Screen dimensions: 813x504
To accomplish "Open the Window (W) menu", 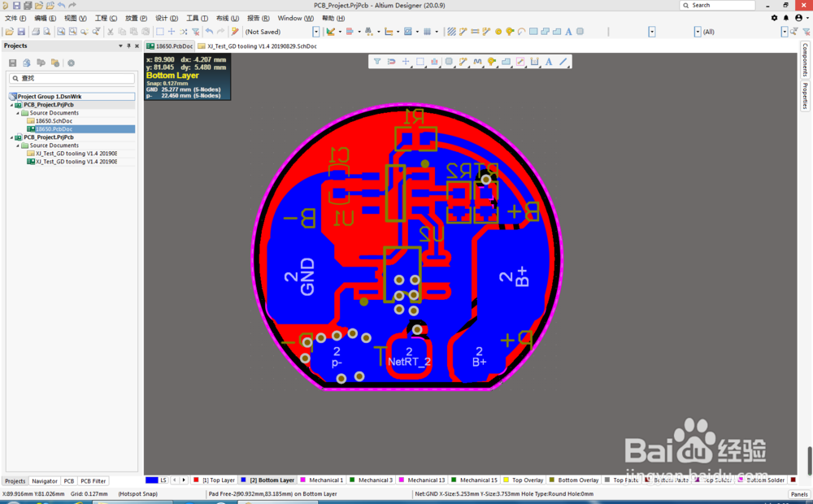I will pos(296,18).
